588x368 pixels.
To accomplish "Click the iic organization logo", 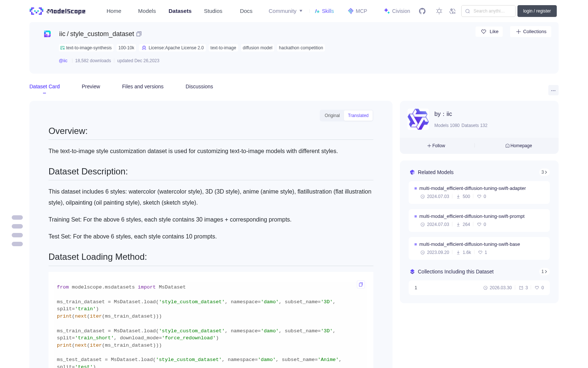I will (x=418, y=119).
